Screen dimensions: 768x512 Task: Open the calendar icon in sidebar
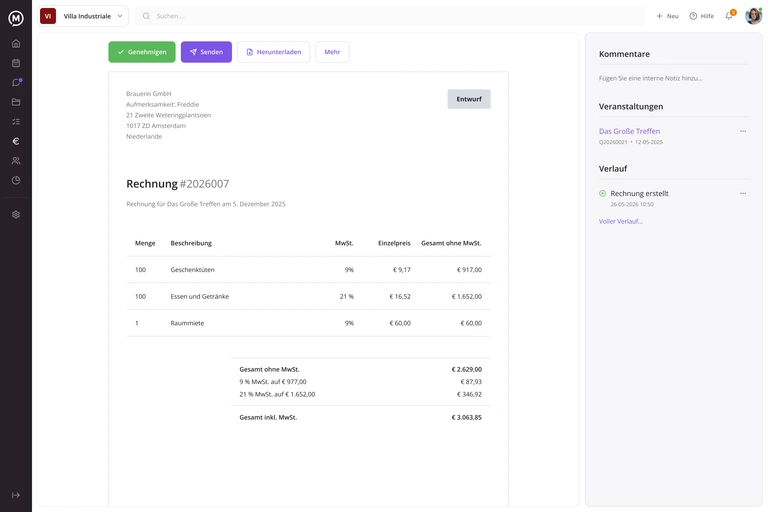[x=16, y=63]
